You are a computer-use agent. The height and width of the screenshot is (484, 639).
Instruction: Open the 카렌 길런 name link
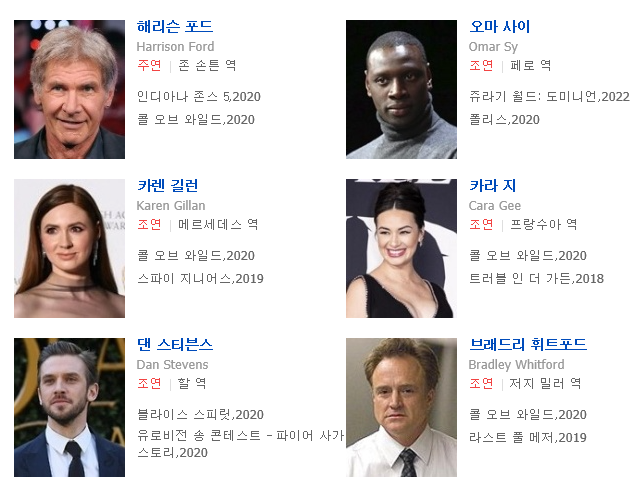tap(167, 185)
